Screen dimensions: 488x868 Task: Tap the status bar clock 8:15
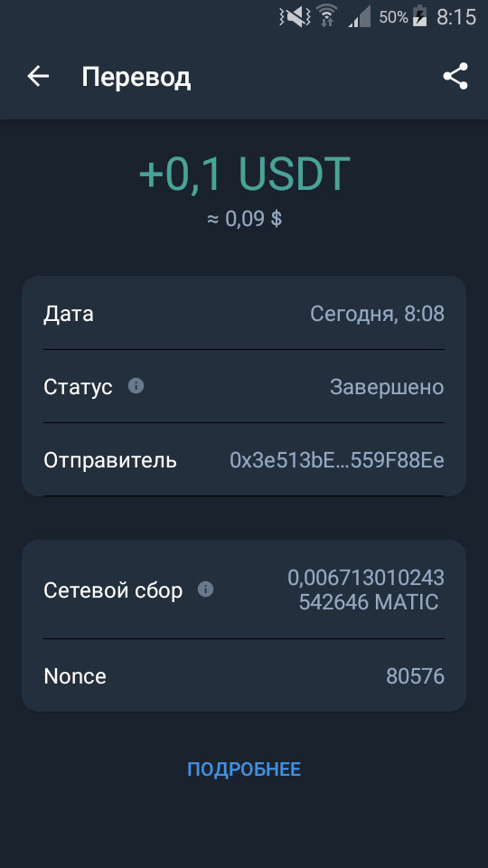455,17
